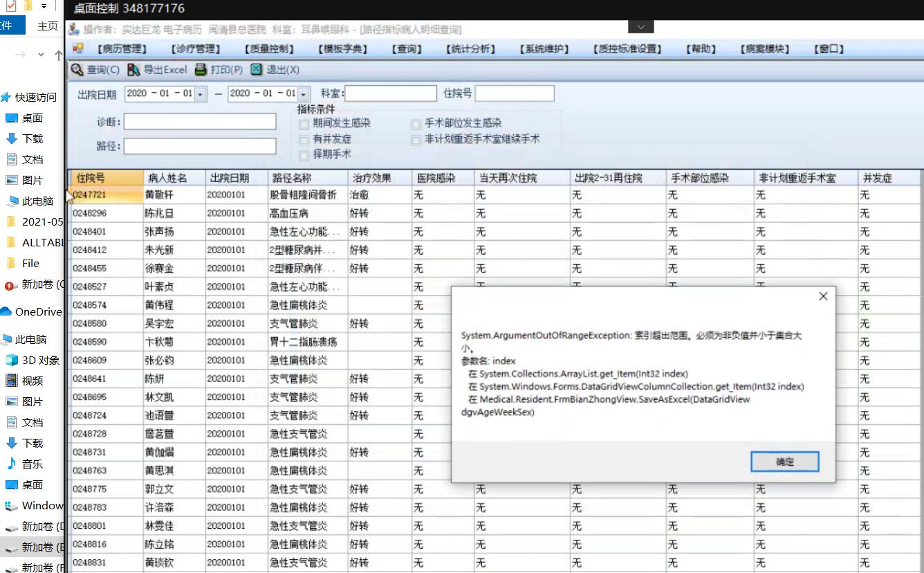This screenshot has width=924, height=573.
Task: Enable the 期间发生感染 checkbox
Action: tap(304, 124)
